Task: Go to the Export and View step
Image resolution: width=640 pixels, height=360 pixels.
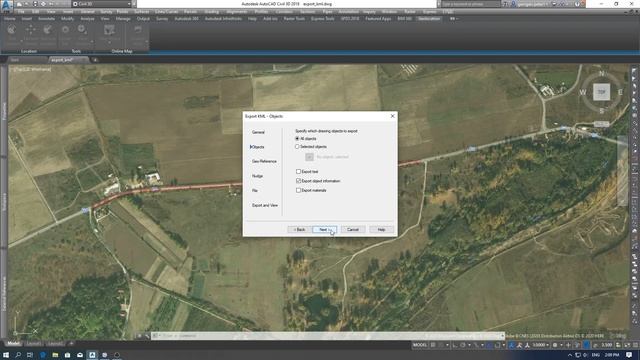Action: 264,205
